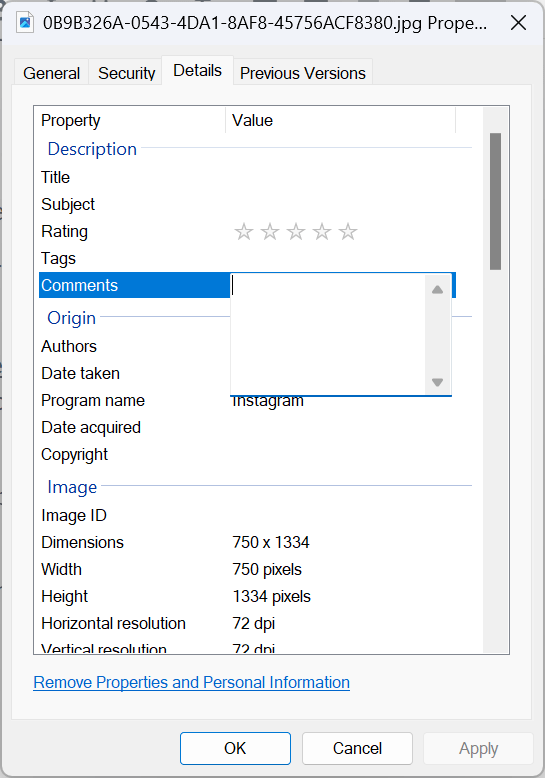
Task: Set rating to four stars
Action: point(322,232)
